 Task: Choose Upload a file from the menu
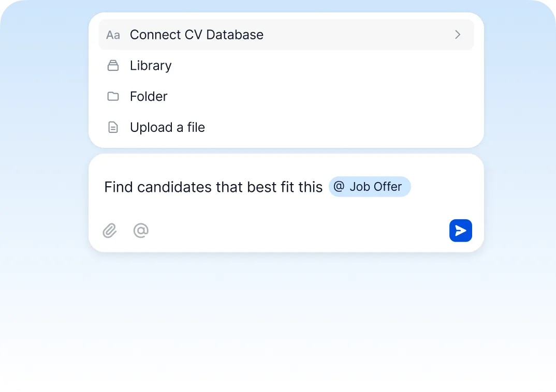pos(167,127)
